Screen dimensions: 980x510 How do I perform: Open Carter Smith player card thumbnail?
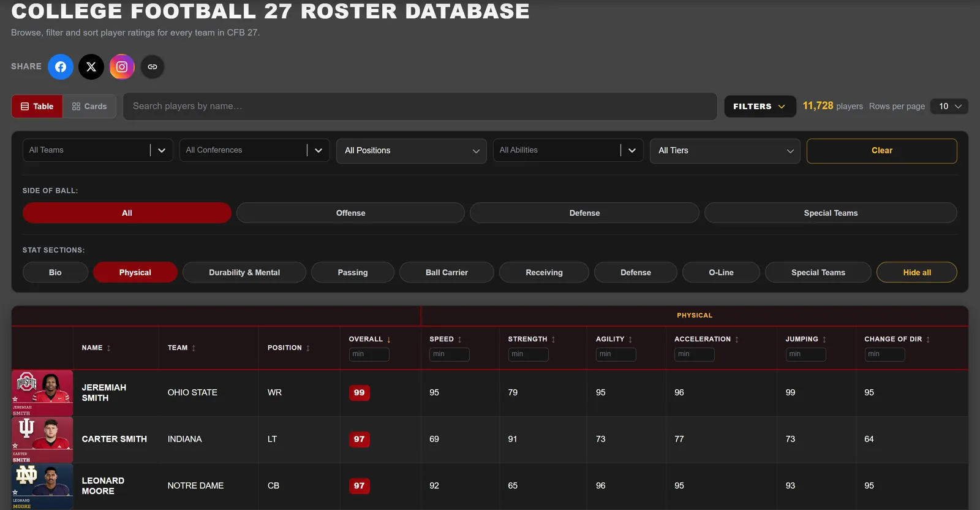point(42,440)
